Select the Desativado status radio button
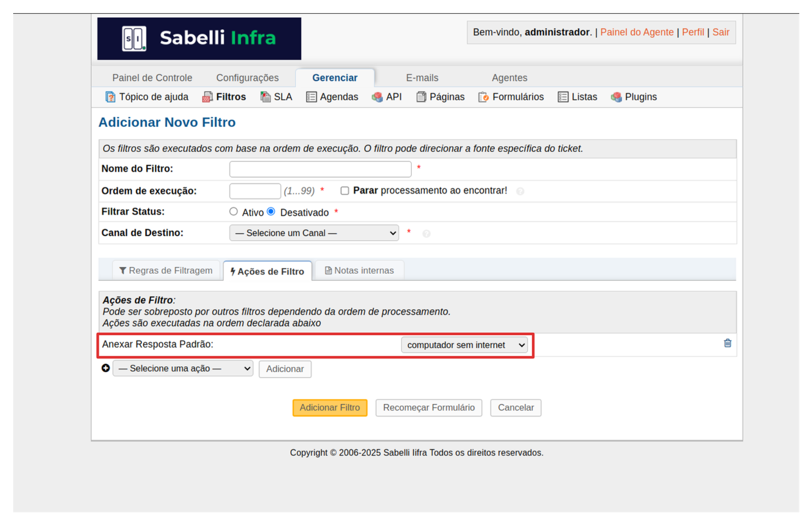The width and height of the screenshot is (812, 525). pos(271,212)
